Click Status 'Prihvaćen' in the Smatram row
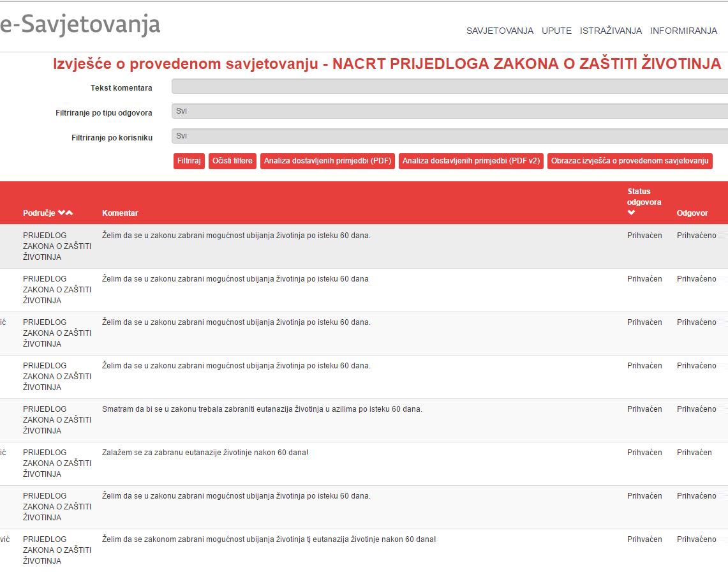 pyautogui.click(x=644, y=409)
